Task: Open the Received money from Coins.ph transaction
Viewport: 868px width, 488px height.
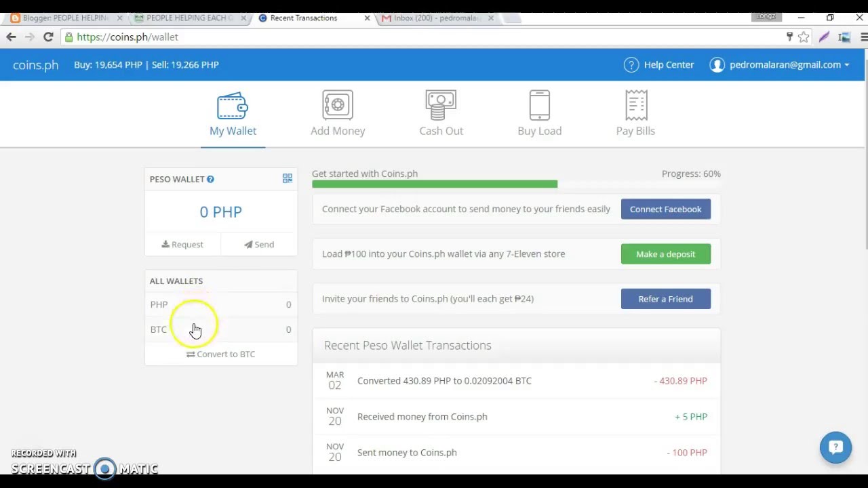Action: click(516, 417)
